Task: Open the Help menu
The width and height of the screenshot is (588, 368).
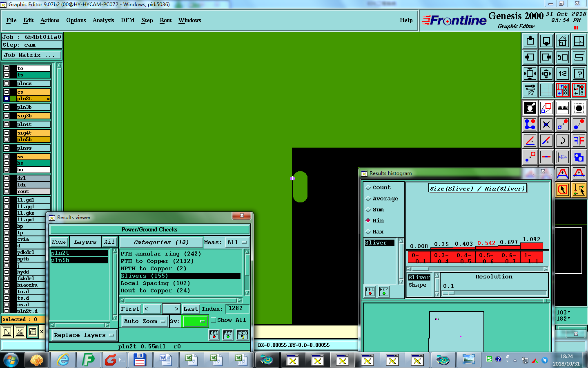Action: click(x=406, y=20)
